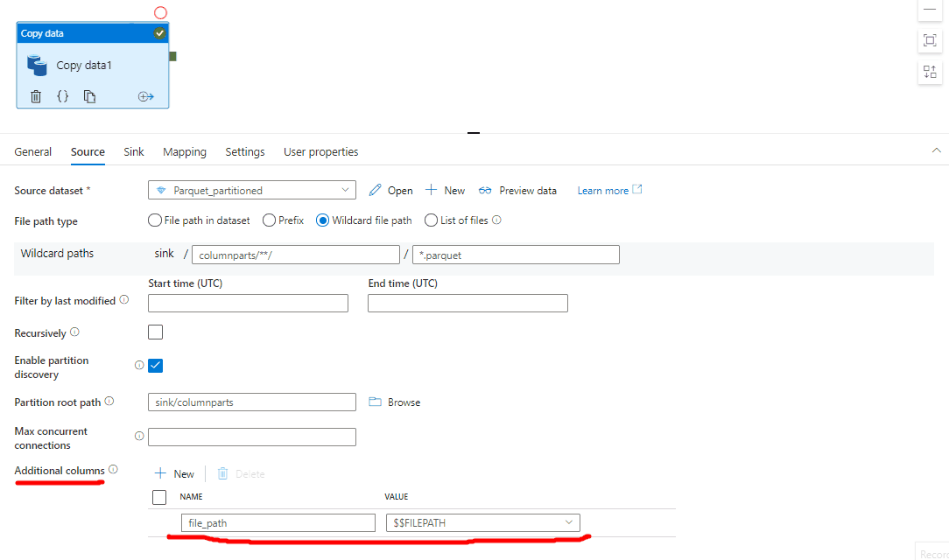
Task: Clone Copy data1 with the copy icon
Action: [89, 96]
